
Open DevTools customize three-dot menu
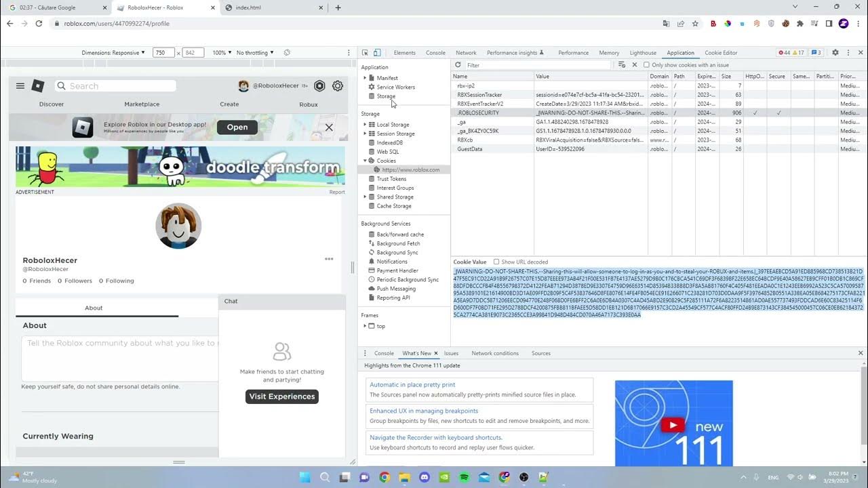coord(848,53)
